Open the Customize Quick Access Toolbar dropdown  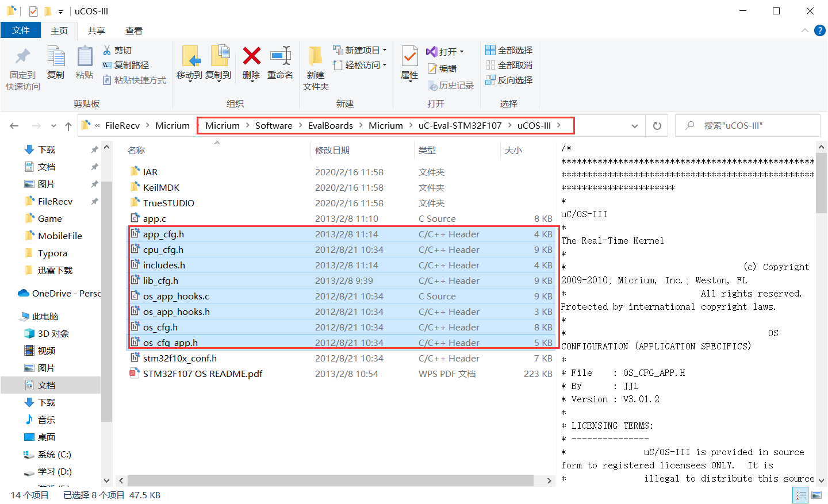coord(60,11)
